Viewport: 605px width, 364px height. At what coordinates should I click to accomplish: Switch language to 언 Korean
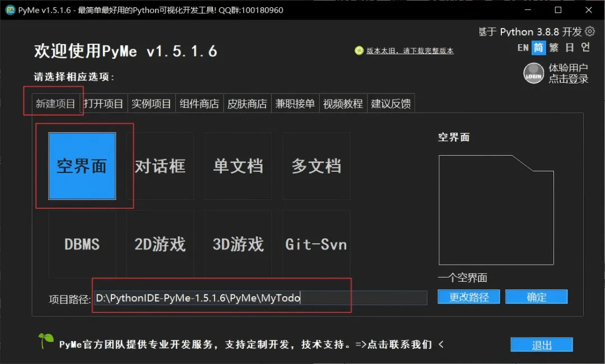(x=585, y=48)
